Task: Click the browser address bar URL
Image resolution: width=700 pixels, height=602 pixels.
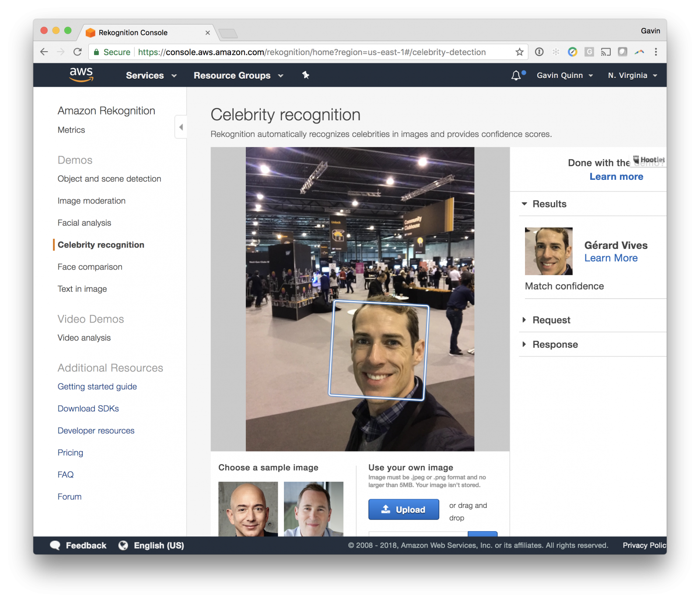Action: (311, 52)
